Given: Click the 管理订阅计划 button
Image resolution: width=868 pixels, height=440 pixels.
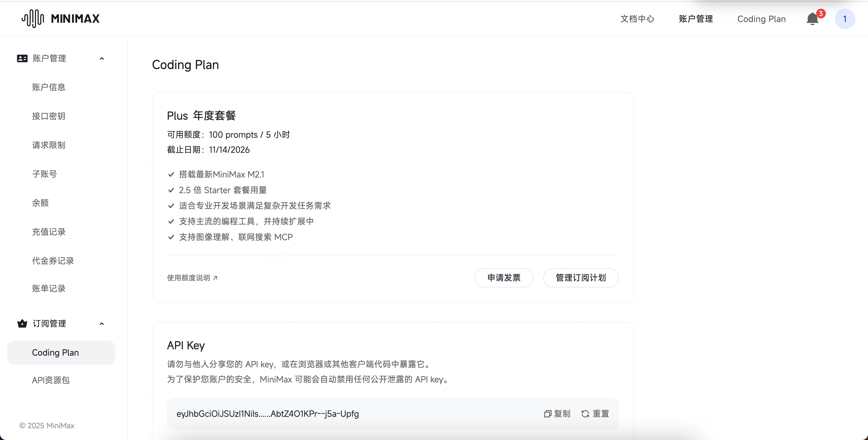Looking at the screenshot, I should click(x=580, y=278).
